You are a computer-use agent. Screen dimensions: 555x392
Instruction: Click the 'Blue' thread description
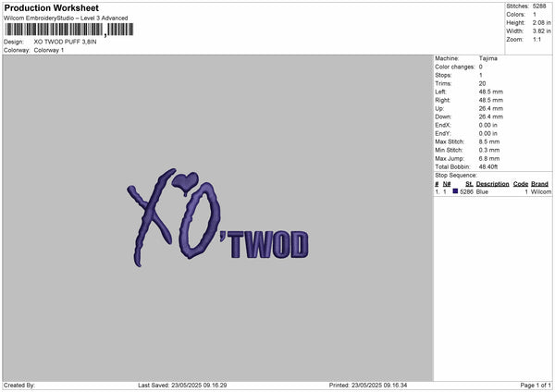[482, 191]
